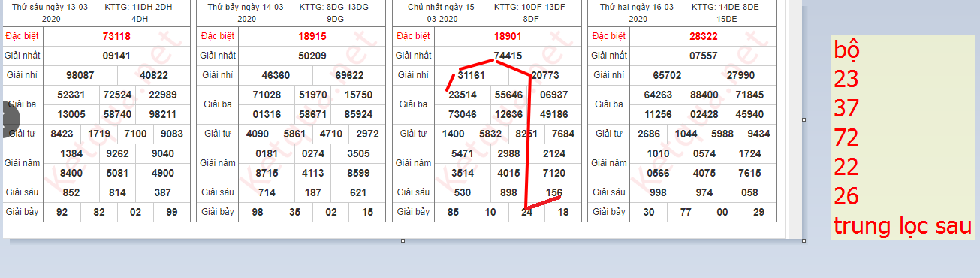
Task: Select the bottom-right corner handle of the image
Action: 804,240
